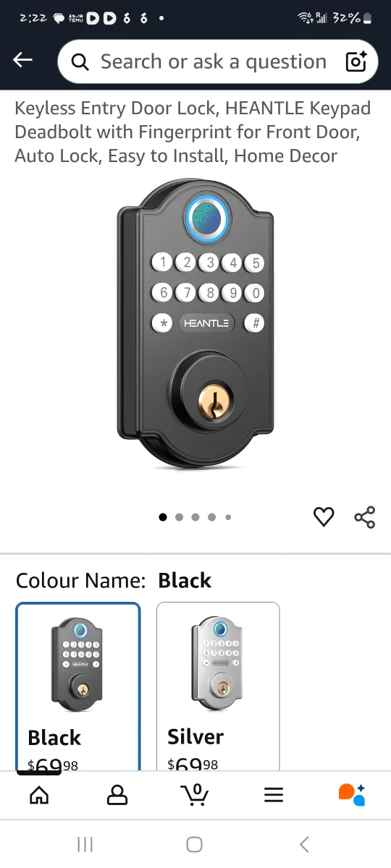This screenshot has height=868, width=391.
Task: Jump to second image carousel dot
Action: tap(179, 517)
